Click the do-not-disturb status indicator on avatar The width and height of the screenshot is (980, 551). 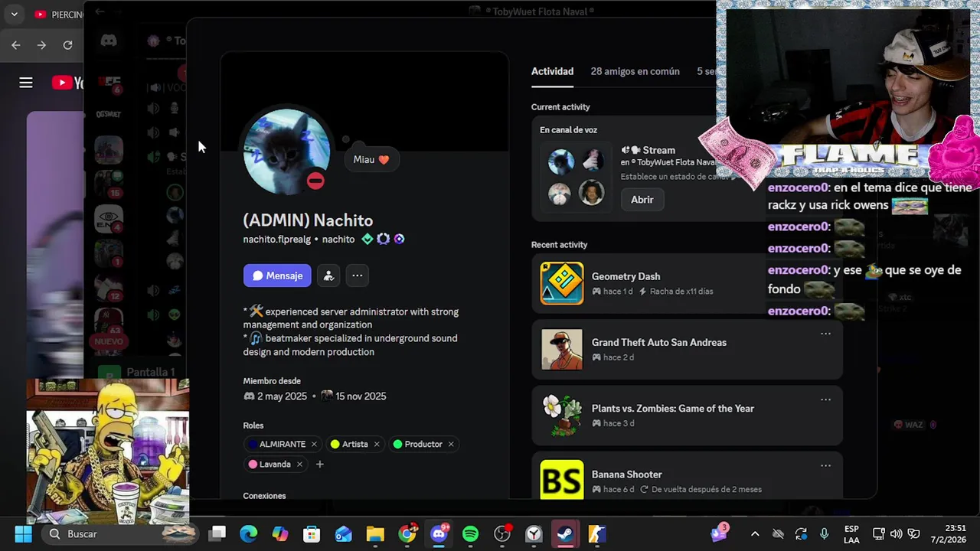coord(315,181)
